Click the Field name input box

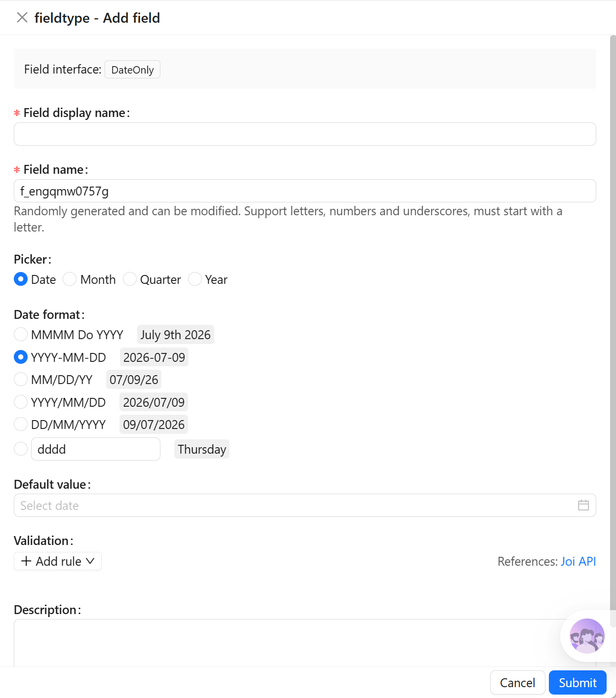point(305,191)
